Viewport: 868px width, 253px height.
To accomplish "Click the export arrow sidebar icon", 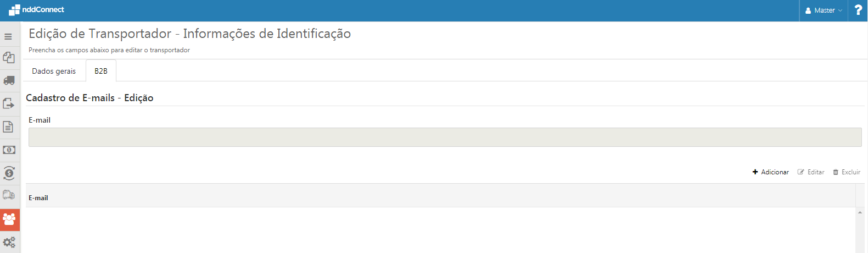I will coord(9,103).
